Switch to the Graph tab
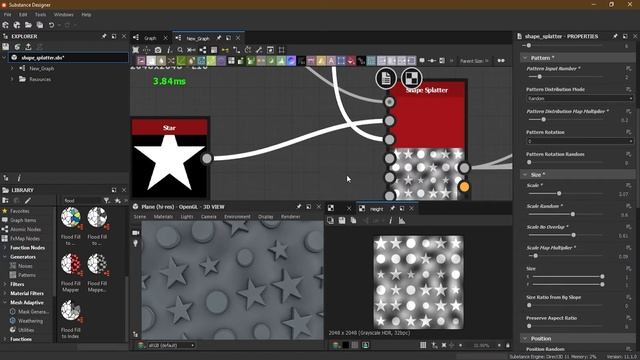Screen dimensions: 640x360 click(x=150, y=38)
